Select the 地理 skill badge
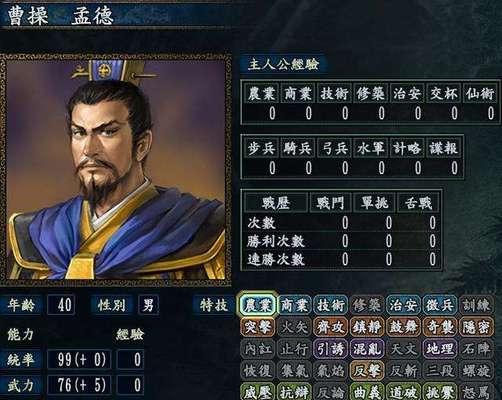 click(440, 349)
